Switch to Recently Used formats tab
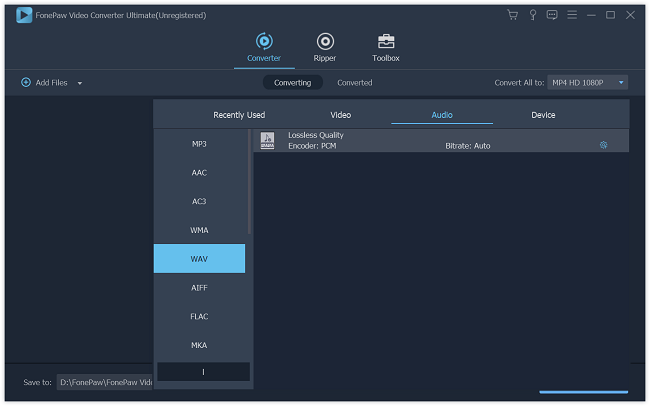This screenshot has height=406, width=650. [239, 115]
